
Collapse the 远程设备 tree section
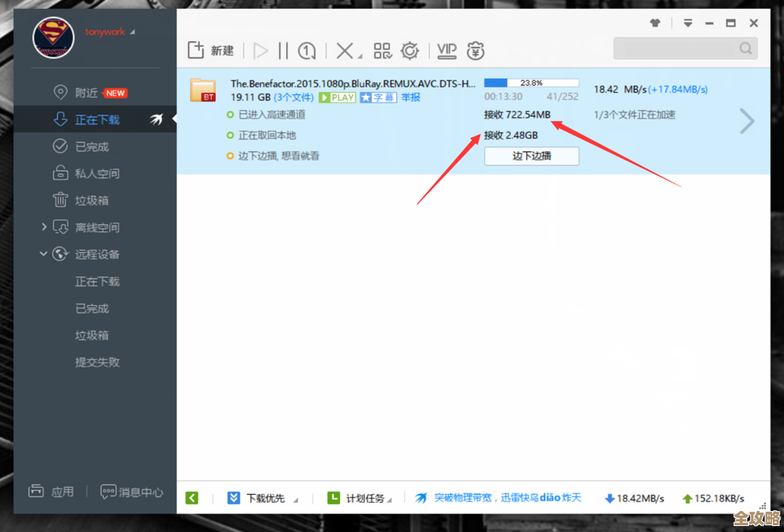pyautogui.click(x=43, y=254)
